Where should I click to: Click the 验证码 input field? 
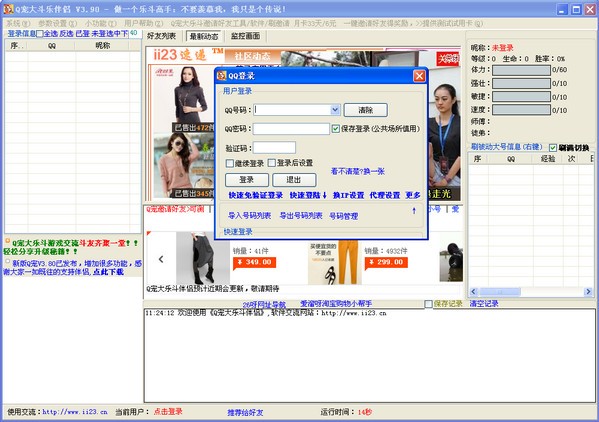click(x=274, y=147)
